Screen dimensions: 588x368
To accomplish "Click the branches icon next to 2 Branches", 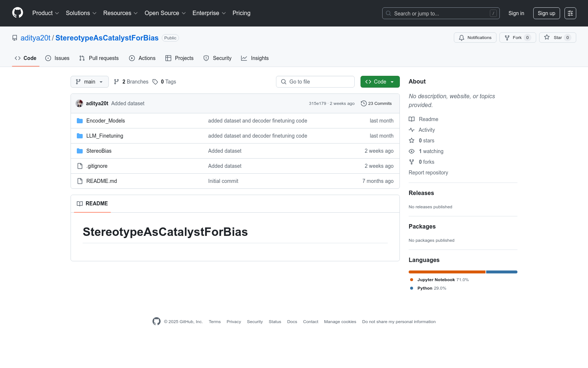I will pyautogui.click(x=116, y=82).
